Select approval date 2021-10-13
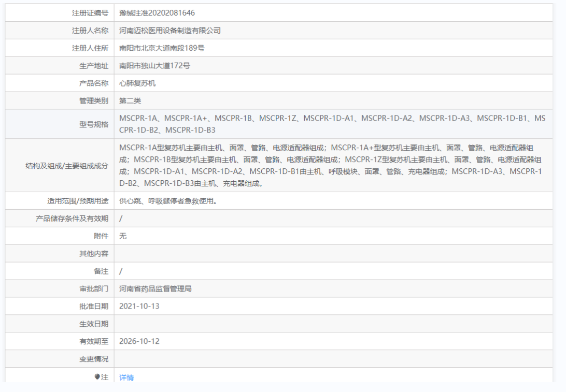Viewport: 566px width, 392px height. tap(139, 306)
